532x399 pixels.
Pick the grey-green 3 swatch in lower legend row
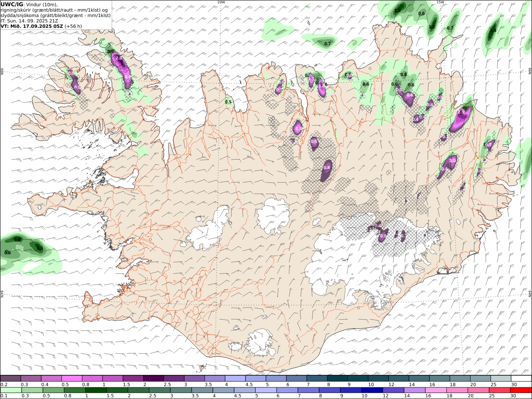pos(181,390)
